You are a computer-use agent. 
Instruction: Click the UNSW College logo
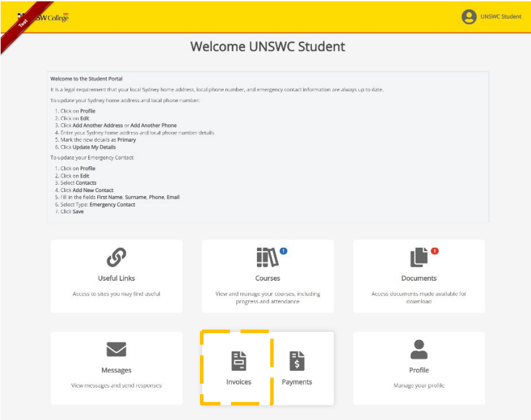48,17
